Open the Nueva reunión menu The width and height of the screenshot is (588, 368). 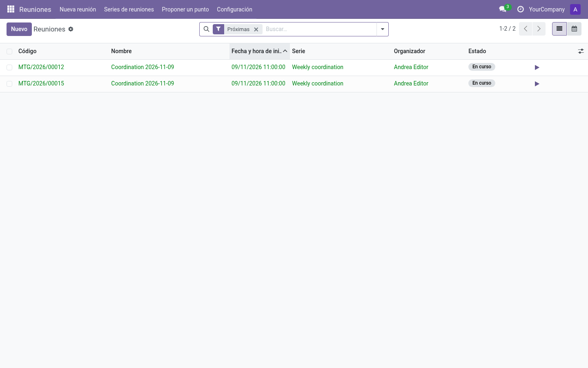coord(78,9)
